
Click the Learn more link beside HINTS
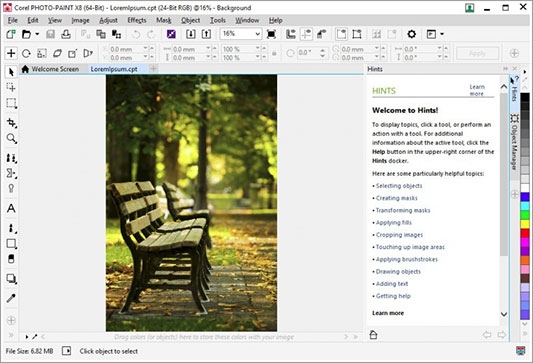click(477, 90)
